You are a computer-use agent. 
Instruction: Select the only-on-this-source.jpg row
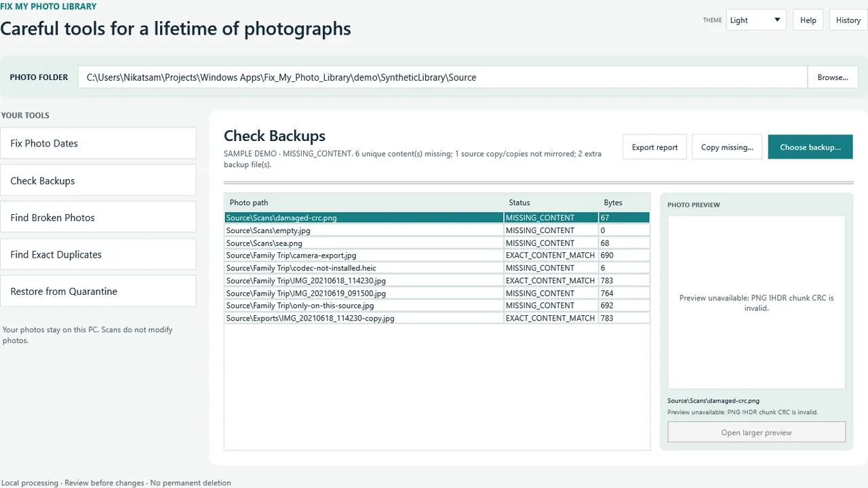(x=437, y=306)
